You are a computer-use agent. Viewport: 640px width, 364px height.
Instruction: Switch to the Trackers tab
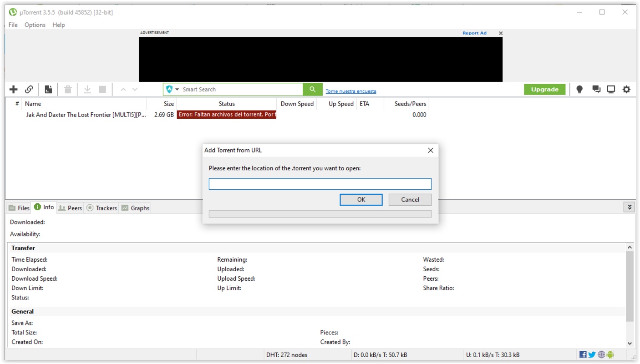pos(102,208)
